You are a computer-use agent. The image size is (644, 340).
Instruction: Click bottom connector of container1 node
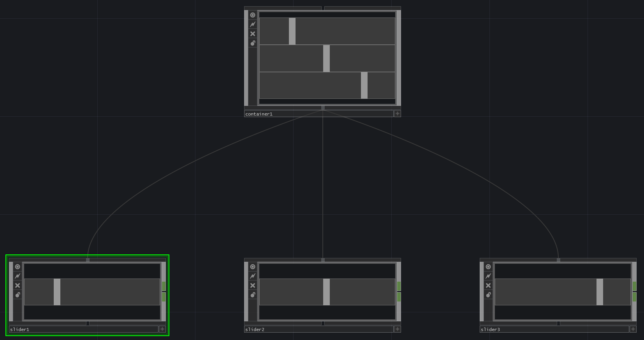pos(323,108)
